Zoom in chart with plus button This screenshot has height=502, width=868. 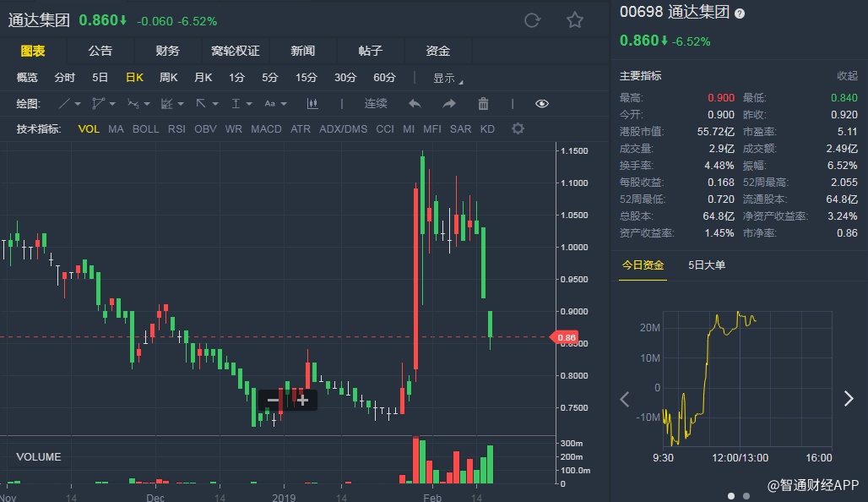click(302, 400)
